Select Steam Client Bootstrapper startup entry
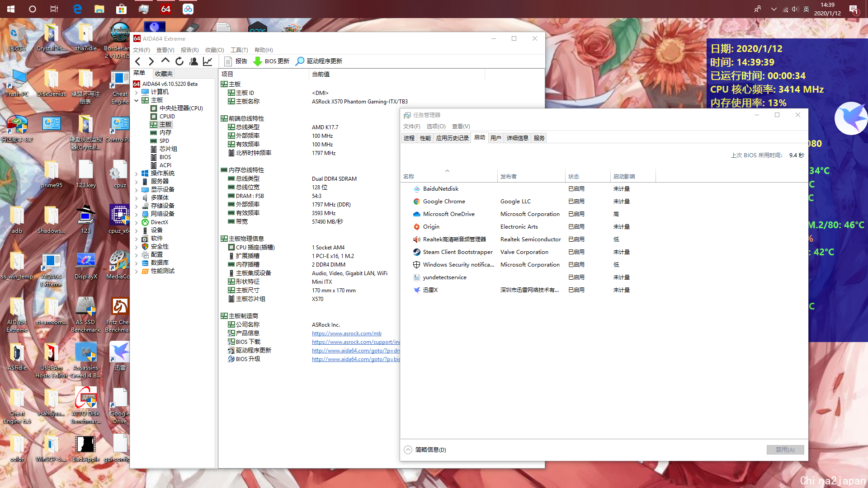This screenshot has width=868, height=488. coord(604,252)
